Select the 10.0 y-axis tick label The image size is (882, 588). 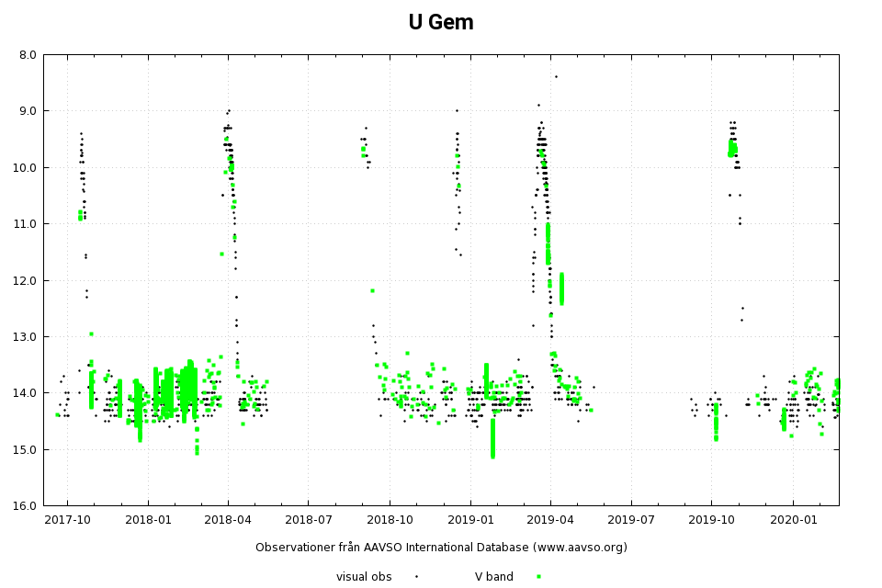pyautogui.click(x=28, y=167)
